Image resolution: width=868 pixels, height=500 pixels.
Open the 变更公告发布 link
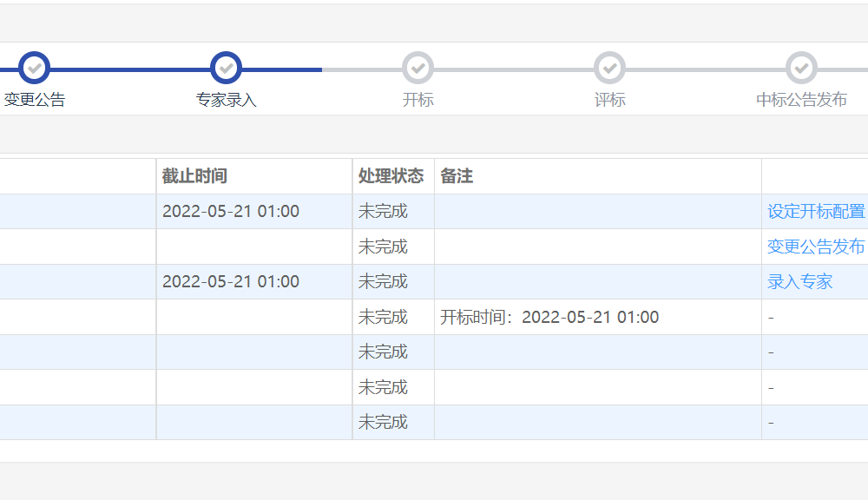click(x=816, y=247)
